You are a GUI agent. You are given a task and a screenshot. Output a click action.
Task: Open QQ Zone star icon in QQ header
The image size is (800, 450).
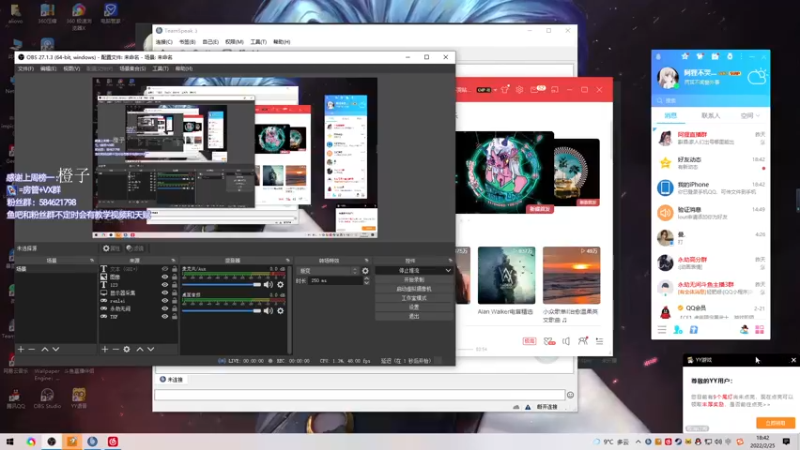point(685,57)
